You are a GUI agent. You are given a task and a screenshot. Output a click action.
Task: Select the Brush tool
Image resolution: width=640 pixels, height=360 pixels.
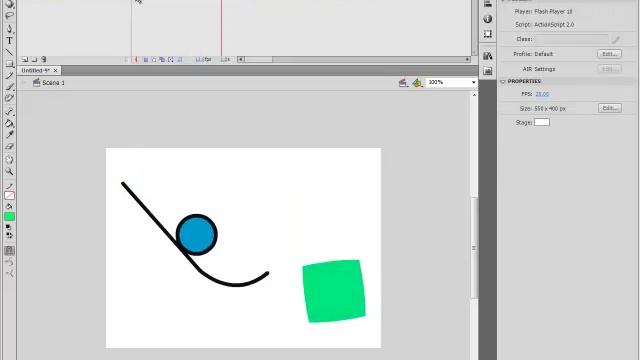click(9, 87)
